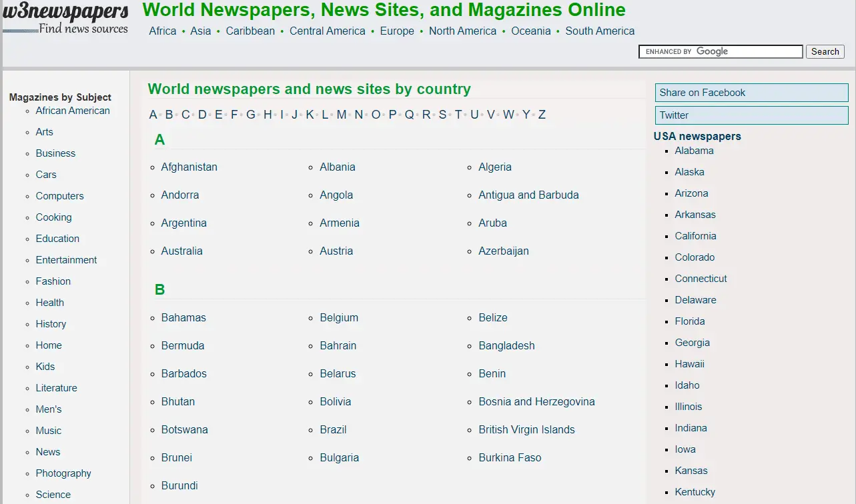Go to the South America region
Viewport: 856px width, 504px height.
[x=600, y=31]
